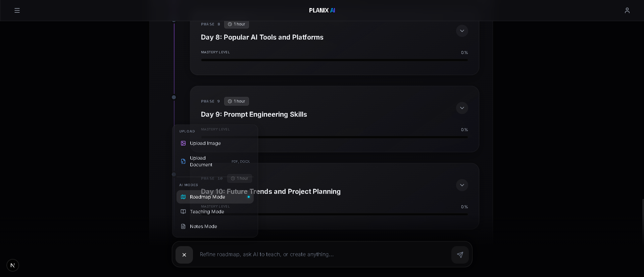The height and width of the screenshot is (277, 644).
Task: Focus the Refine roadmap text input
Action: tap(322, 255)
